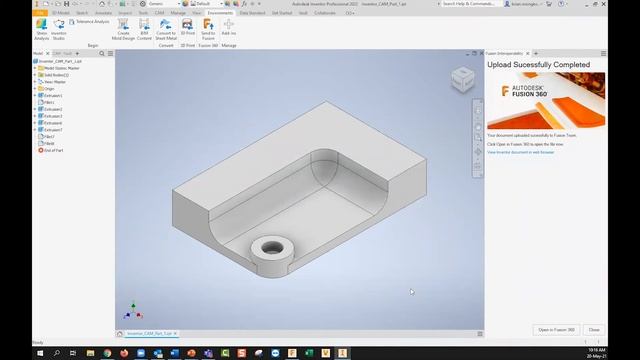Switch to the 3D Model ribbon tab
This screenshot has height=360, width=640.
(60, 13)
